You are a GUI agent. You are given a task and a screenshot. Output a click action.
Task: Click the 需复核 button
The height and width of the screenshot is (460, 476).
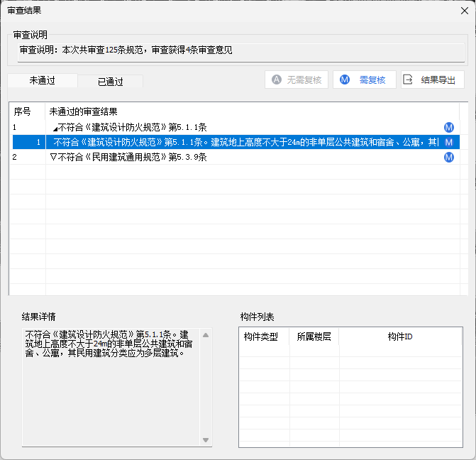[x=365, y=80]
